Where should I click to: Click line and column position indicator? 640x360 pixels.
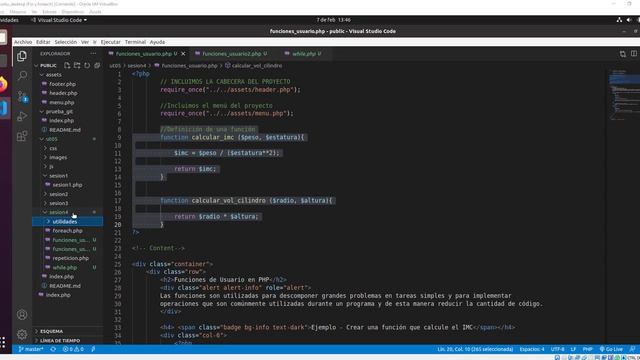click(475, 349)
